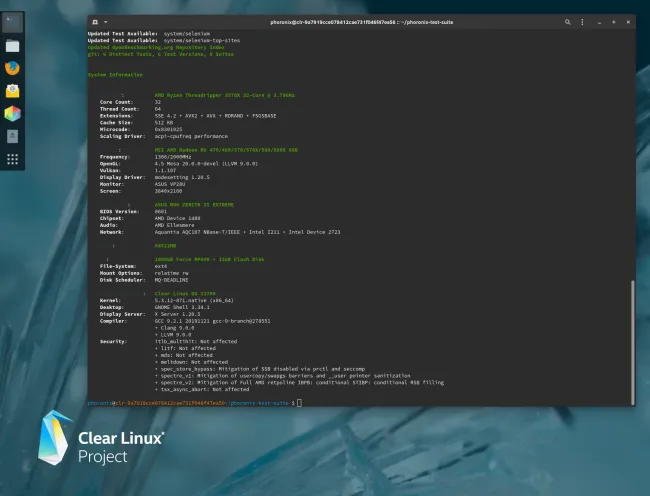Open the mail client envelope icon

point(12,91)
